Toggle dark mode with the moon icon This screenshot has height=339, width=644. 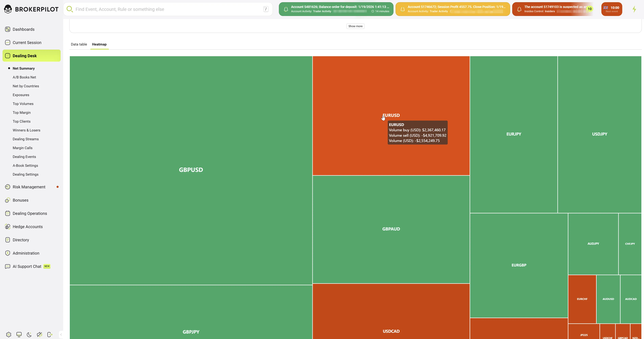pyautogui.click(x=29, y=335)
